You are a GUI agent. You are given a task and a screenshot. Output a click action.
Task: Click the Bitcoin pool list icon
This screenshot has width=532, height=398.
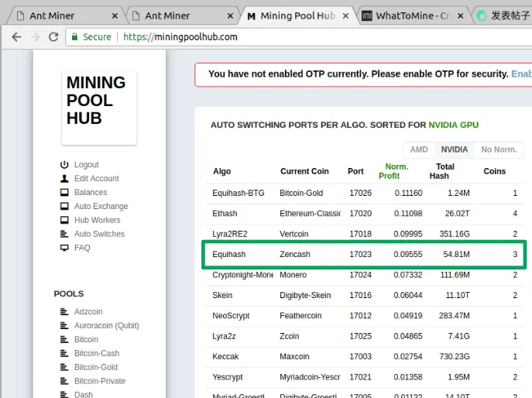click(64, 339)
